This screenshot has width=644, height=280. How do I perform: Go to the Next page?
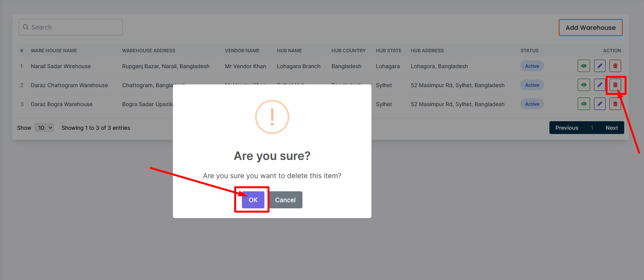point(611,128)
